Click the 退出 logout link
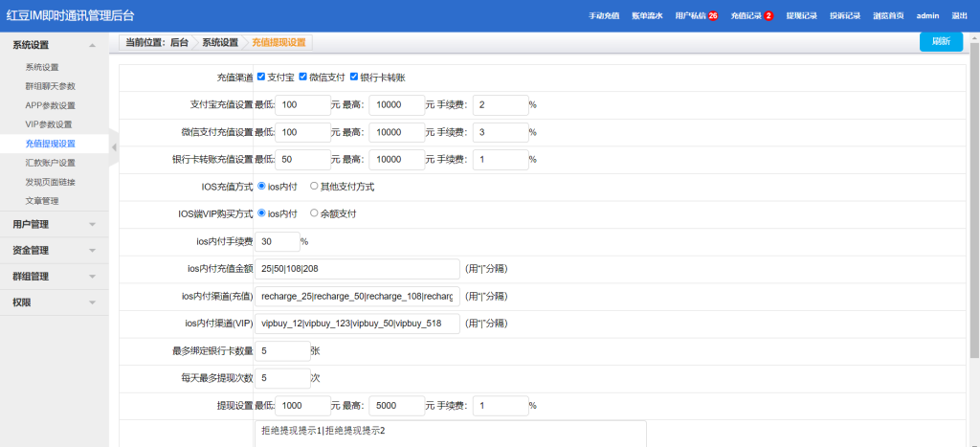 pyautogui.click(x=959, y=16)
